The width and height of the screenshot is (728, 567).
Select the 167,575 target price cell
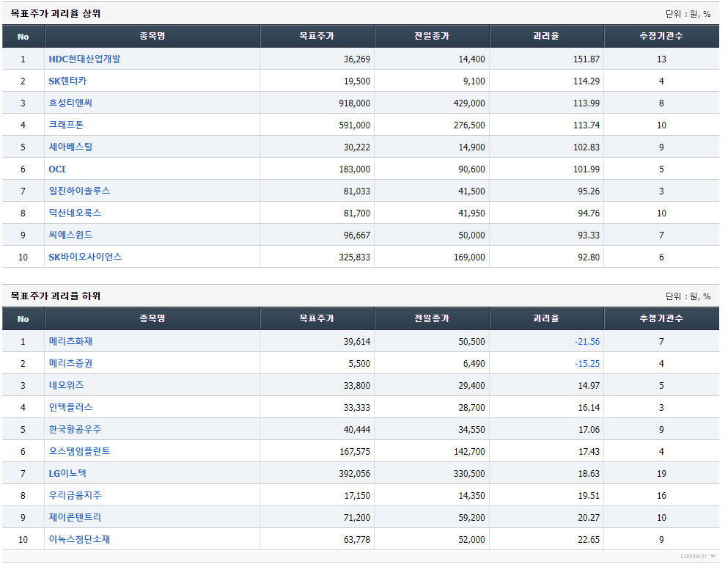pyautogui.click(x=354, y=452)
